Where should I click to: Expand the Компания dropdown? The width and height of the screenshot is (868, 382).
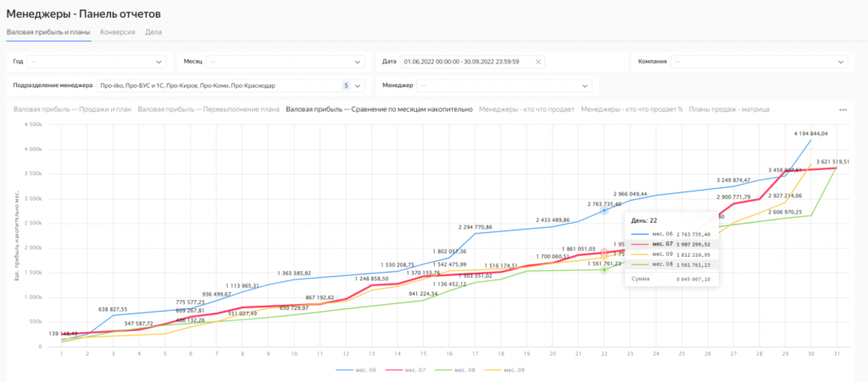point(840,62)
